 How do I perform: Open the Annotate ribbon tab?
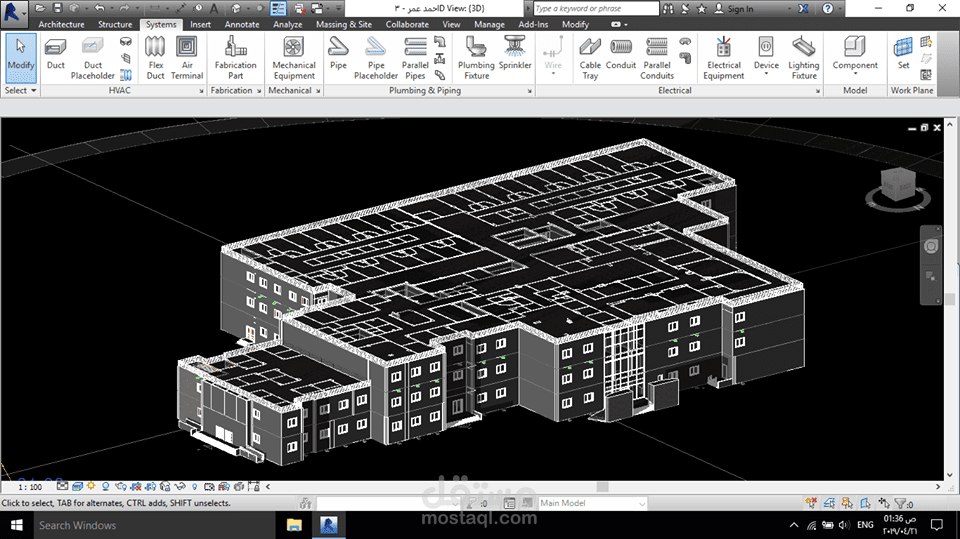(x=242, y=24)
